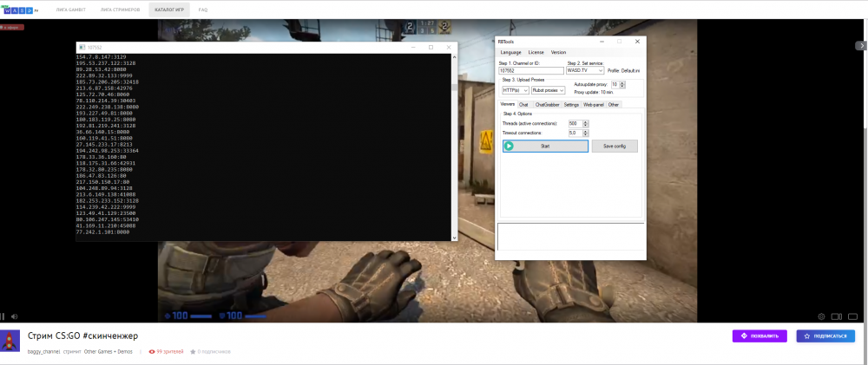Click the green play icon on Start
Viewport: 868px width, 365px height.
[509, 147]
